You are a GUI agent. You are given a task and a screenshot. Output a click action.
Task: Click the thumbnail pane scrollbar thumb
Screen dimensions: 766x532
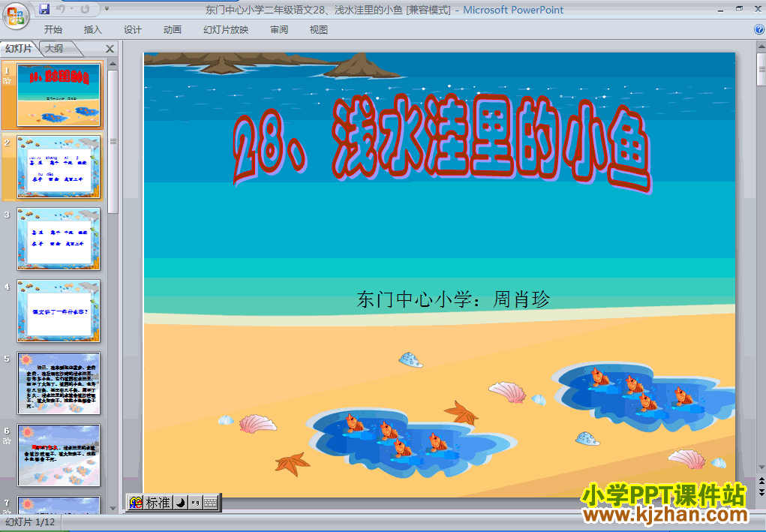coord(113,142)
